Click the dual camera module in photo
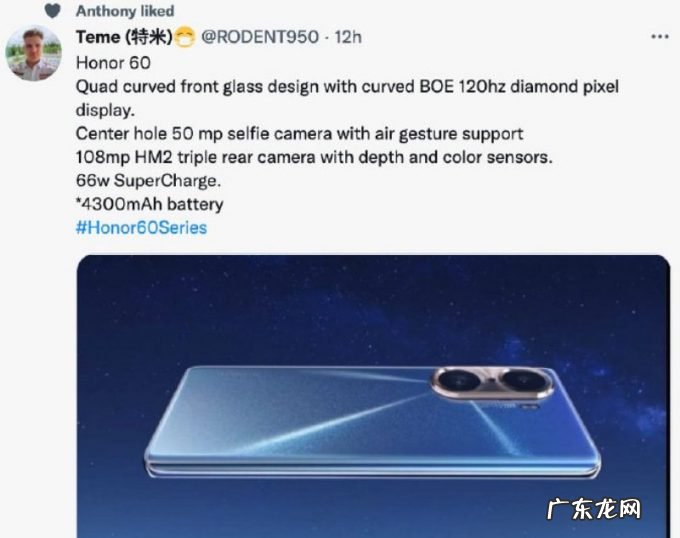Screen dimensions: 680x538 tap(492, 383)
